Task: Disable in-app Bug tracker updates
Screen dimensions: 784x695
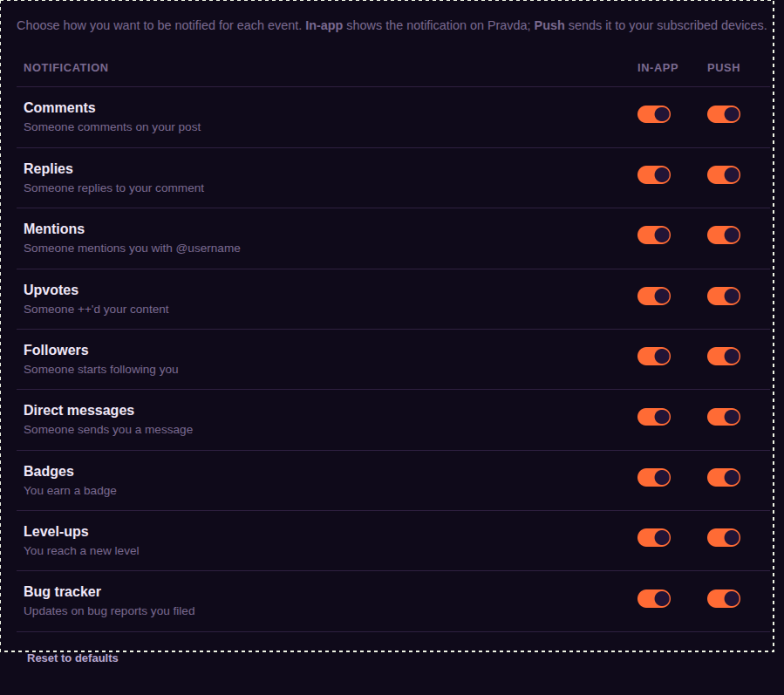Action: point(653,598)
